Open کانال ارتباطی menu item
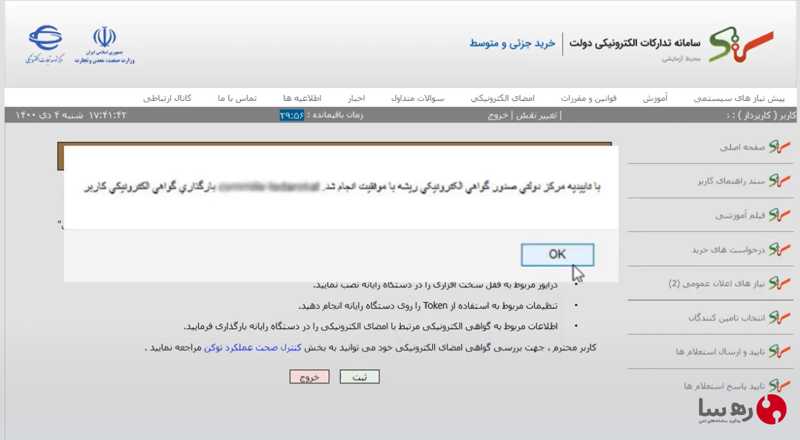800x440 pixels. coord(167,98)
